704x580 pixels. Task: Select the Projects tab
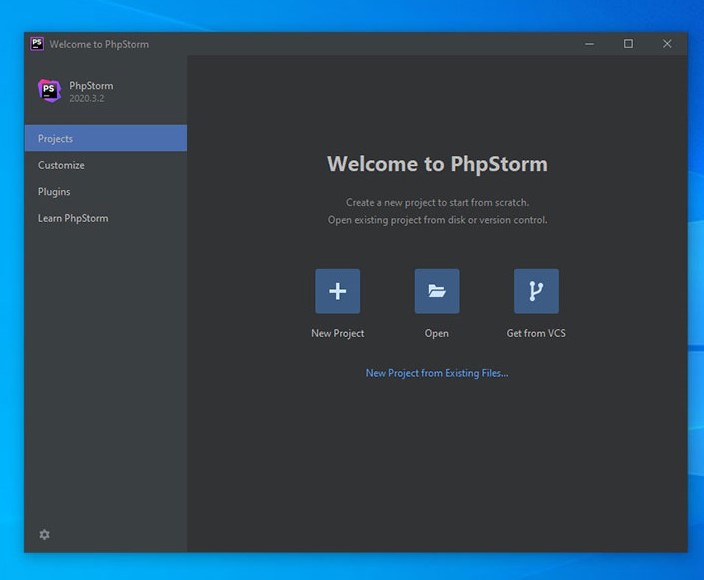pyautogui.click(x=106, y=138)
